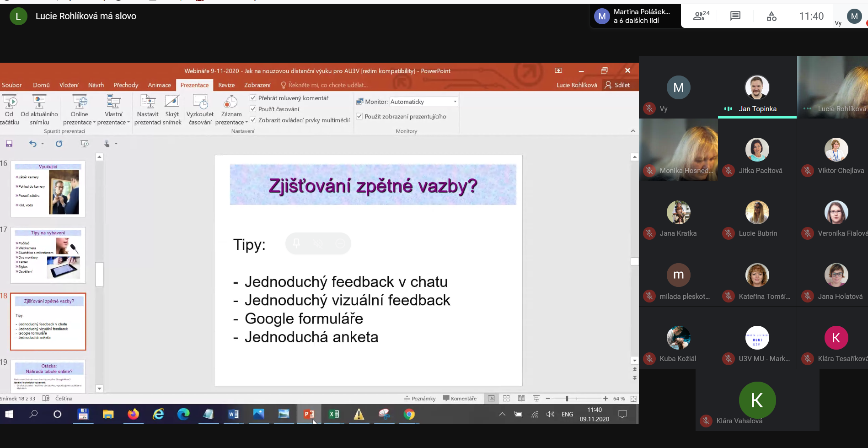Viewport: 868px width, 448px height.
Task: Open the Animace ribbon tab
Action: [159, 85]
